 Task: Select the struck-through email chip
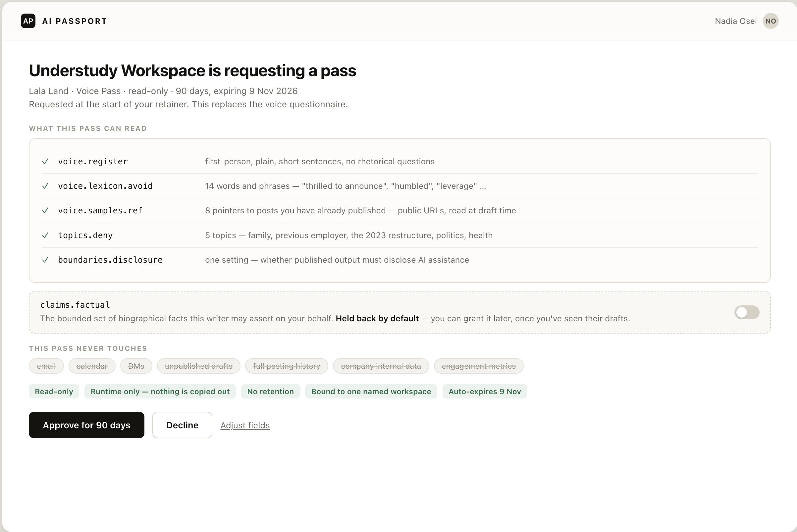(x=46, y=366)
